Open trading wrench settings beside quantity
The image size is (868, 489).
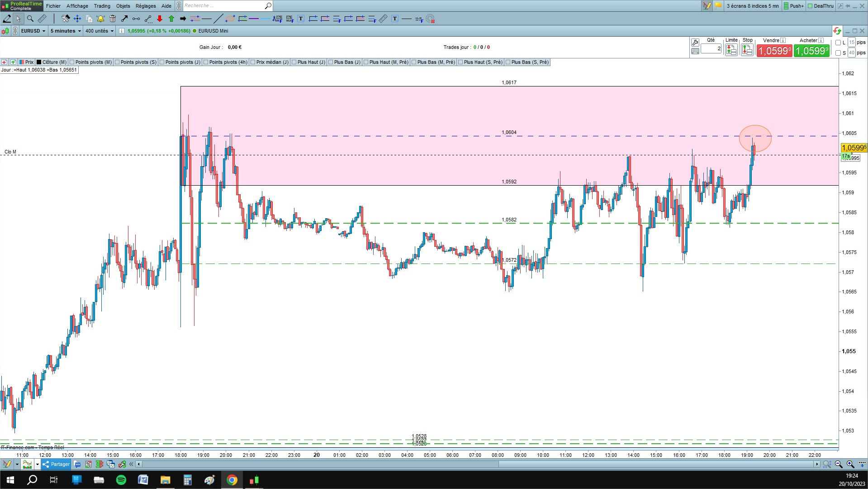pos(695,43)
